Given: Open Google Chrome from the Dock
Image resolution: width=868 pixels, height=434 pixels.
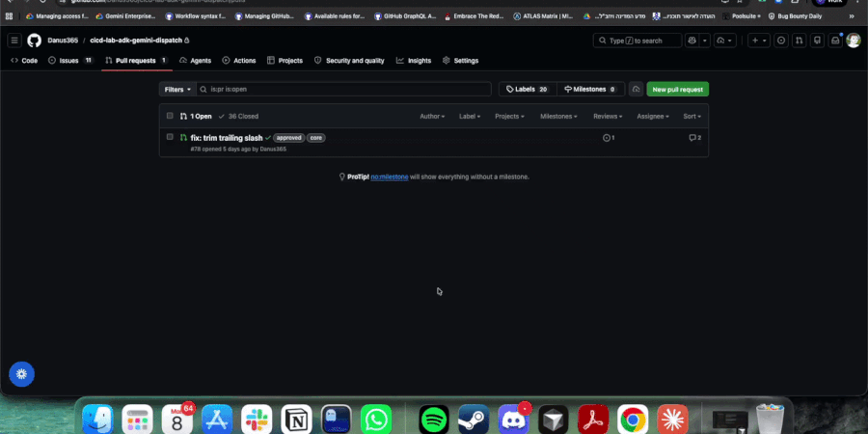Looking at the screenshot, I should pyautogui.click(x=633, y=420).
